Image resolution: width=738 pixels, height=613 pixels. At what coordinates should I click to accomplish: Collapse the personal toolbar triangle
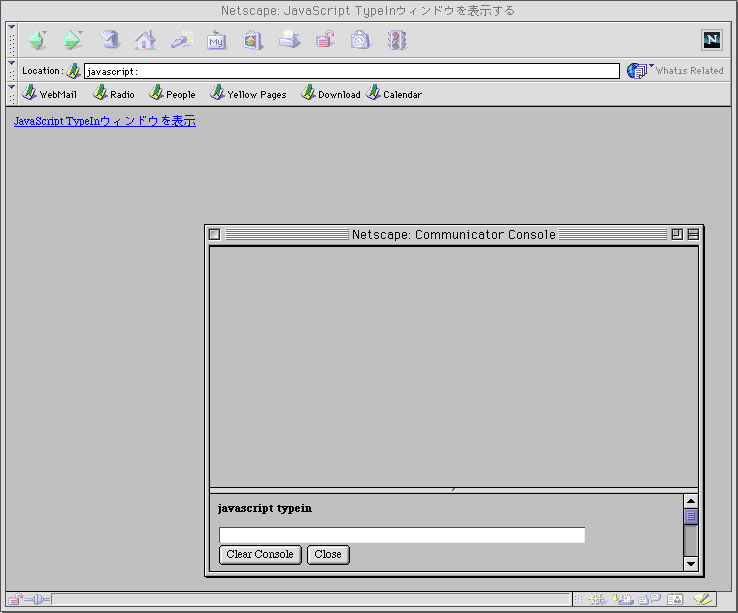pyautogui.click(x=11, y=87)
